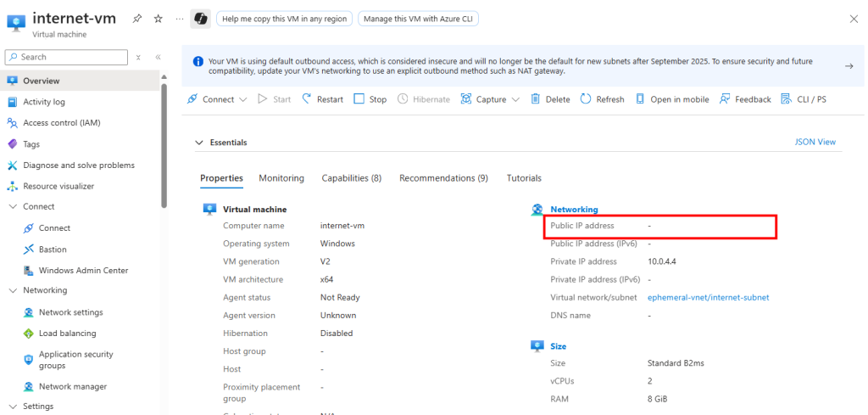Click the Standard B2ms size value
Image resolution: width=868 pixels, height=415 pixels.
[676, 363]
